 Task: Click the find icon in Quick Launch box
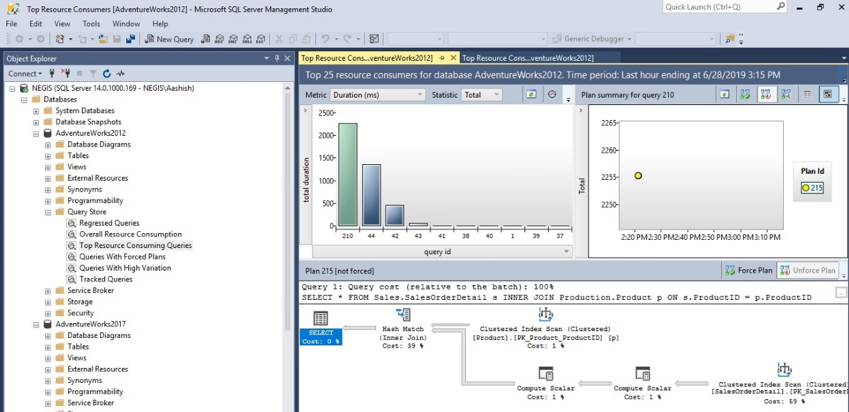pyautogui.click(x=781, y=7)
